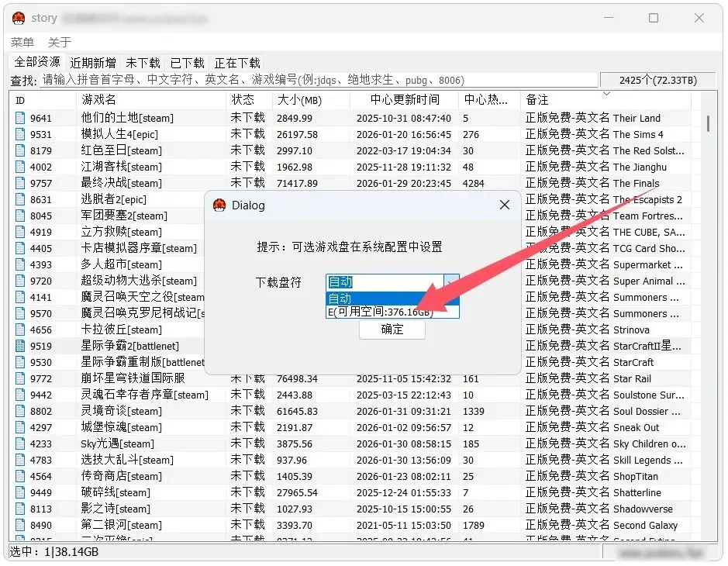Switch to the 全部资源 tab
The width and height of the screenshot is (728, 566).
tap(37, 62)
